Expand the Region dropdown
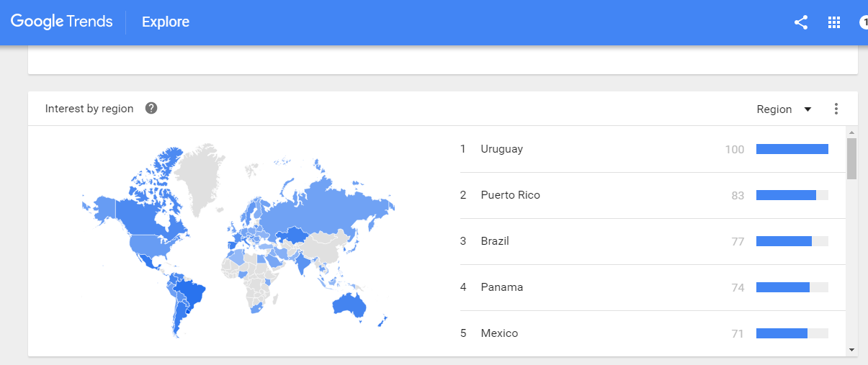Image resolution: width=868 pixels, height=365 pixels. [784, 109]
